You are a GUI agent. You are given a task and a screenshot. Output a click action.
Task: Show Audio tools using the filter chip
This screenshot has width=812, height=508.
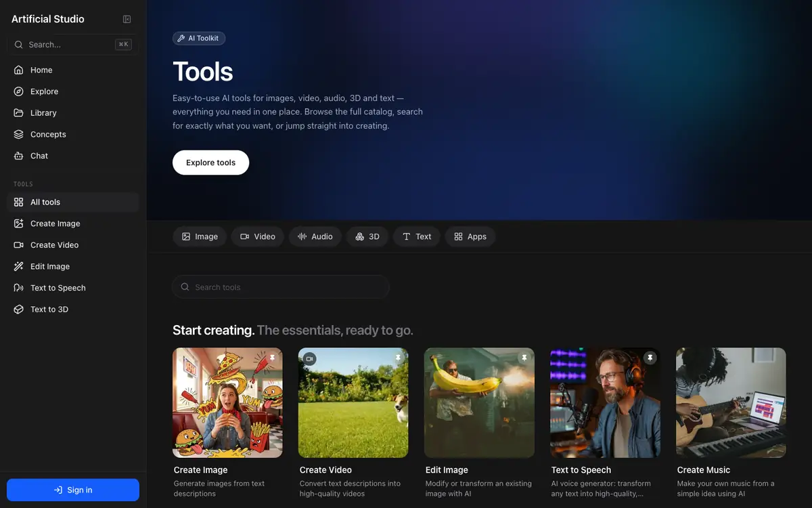click(x=315, y=236)
